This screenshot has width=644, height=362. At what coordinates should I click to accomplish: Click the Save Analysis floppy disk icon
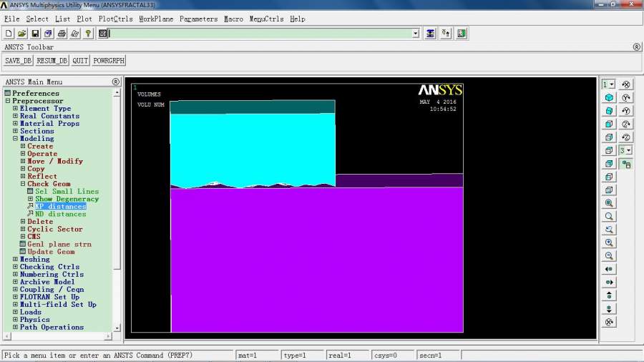coord(35,34)
